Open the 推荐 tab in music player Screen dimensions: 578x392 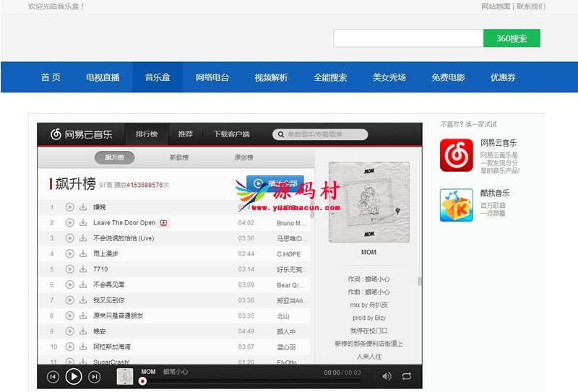click(186, 134)
